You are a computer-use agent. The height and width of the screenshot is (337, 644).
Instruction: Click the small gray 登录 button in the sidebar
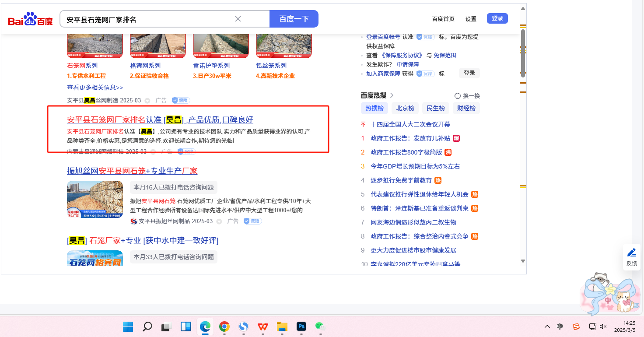pyautogui.click(x=469, y=73)
